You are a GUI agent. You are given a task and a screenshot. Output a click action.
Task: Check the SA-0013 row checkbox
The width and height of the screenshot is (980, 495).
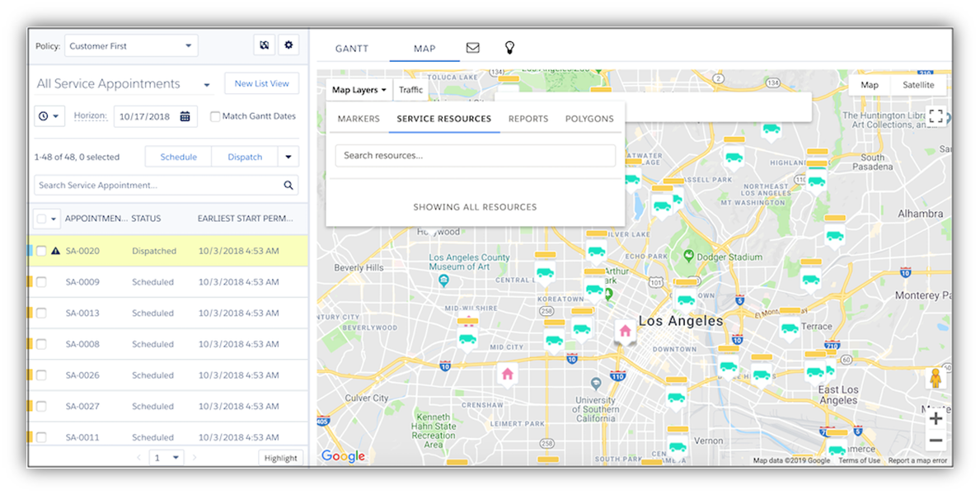tap(41, 313)
